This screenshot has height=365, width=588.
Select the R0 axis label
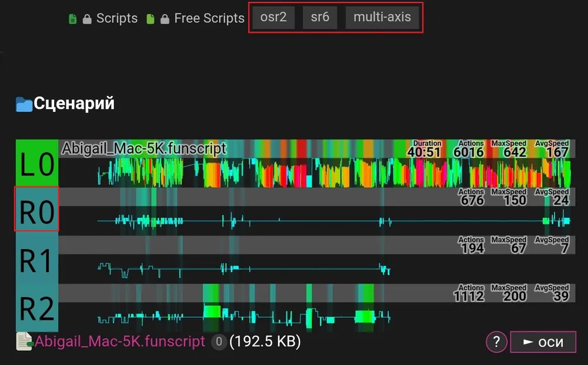point(37,211)
